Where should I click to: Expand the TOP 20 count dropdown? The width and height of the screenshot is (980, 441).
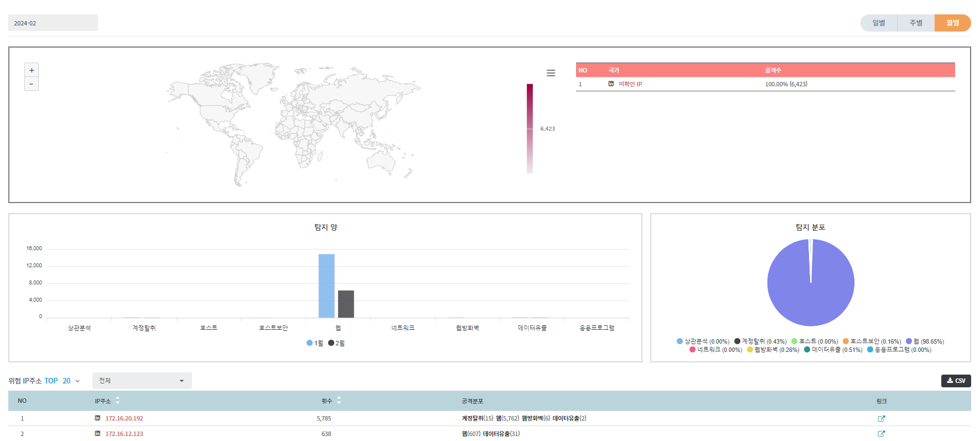(71, 381)
